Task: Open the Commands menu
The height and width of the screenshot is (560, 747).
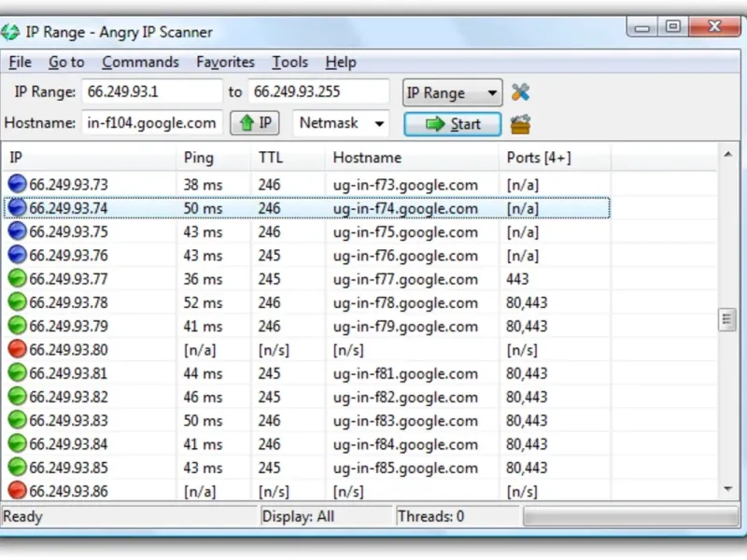Action: 141,62
